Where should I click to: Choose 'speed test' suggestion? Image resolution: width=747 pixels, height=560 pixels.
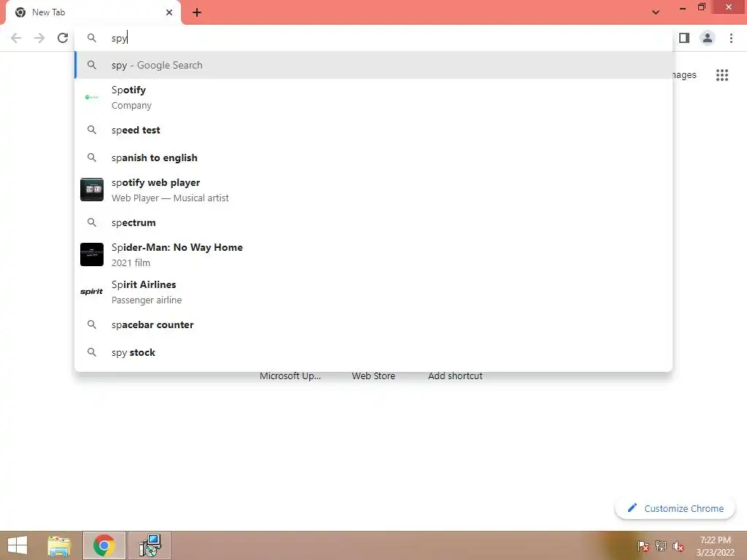click(x=373, y=130)
